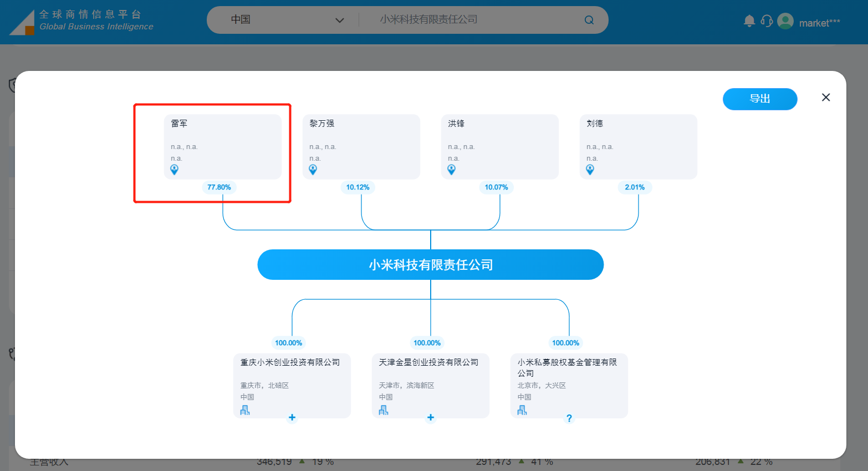Click the company name search field
868x471 pixels.
(477, 20)
